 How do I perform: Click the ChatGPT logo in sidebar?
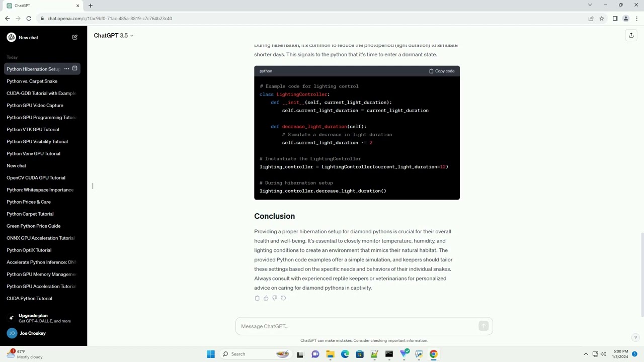(x=12, y=37)
